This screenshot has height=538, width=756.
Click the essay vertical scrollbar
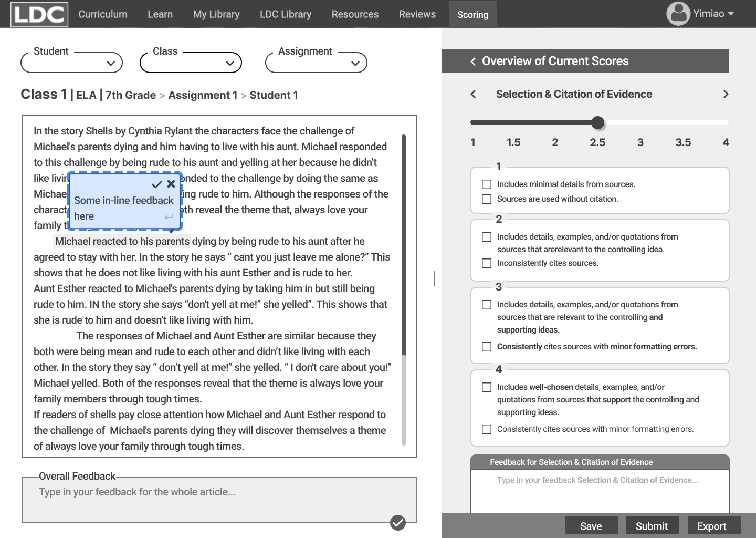click(404, 289)
